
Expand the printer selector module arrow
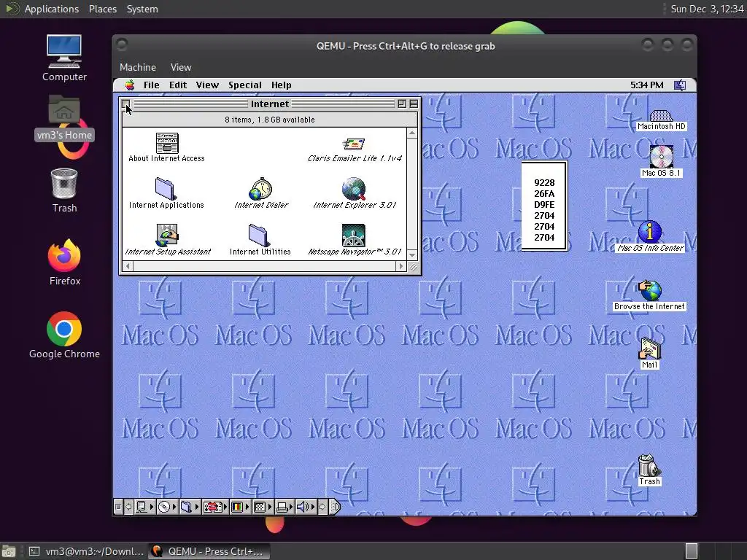pos(291,507)
